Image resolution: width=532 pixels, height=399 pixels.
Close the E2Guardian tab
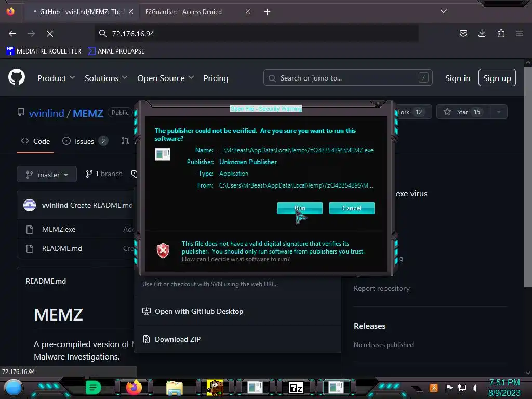(248, 11)
